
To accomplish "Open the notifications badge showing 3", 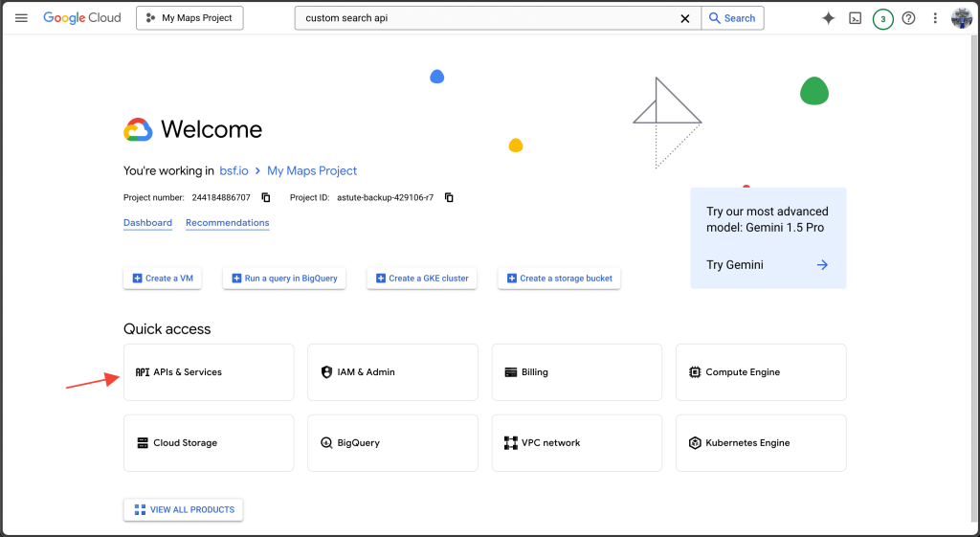I will [x=882, y=18].
